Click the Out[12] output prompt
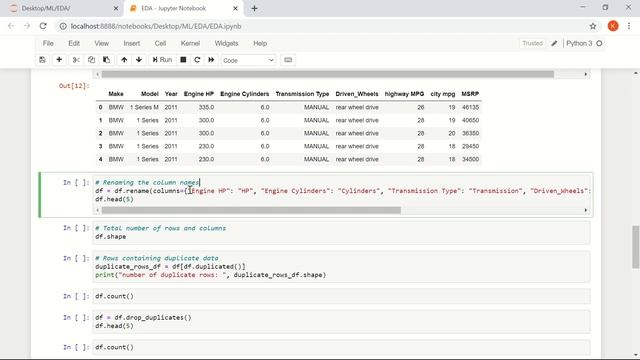Viewport: 640px width, 360px height. pos(74,86)
